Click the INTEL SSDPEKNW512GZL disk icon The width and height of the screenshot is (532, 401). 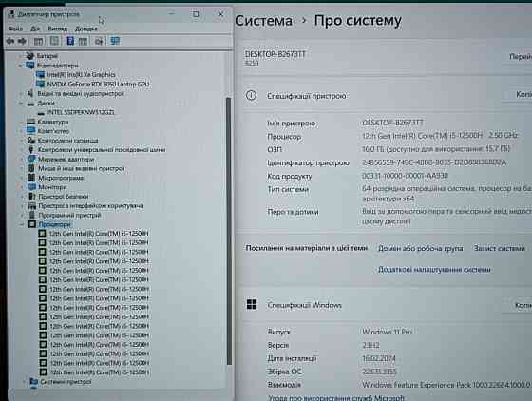pyautogui.click(x=41, y=112)
